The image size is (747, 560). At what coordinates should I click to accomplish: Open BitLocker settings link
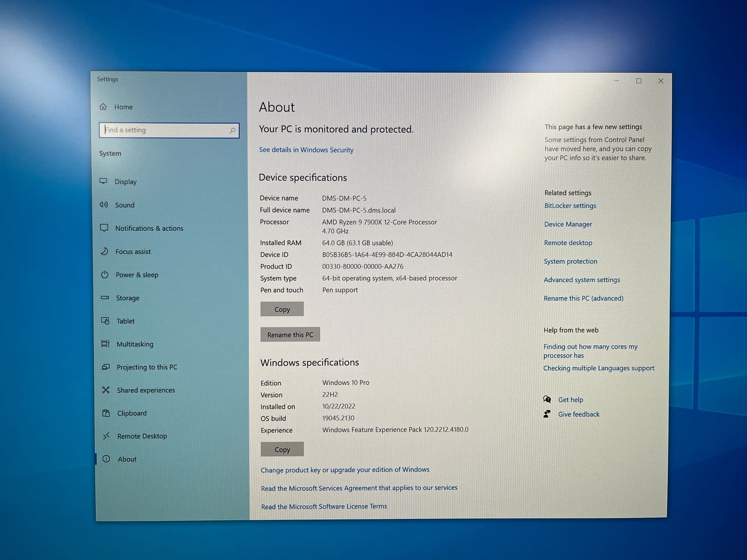570,206
